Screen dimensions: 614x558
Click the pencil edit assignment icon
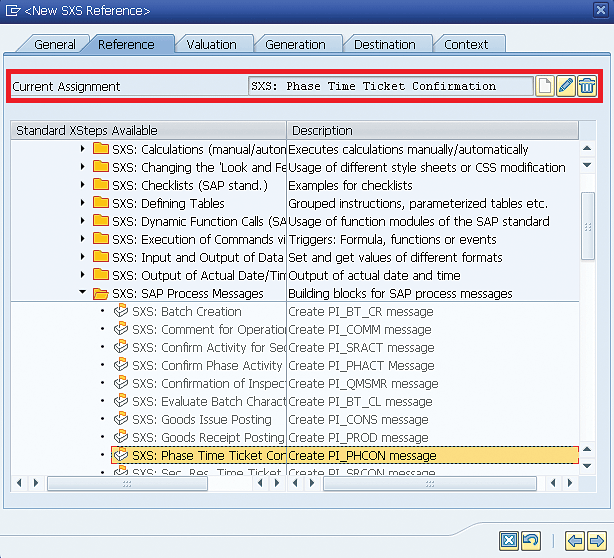[x=566, y=86]
